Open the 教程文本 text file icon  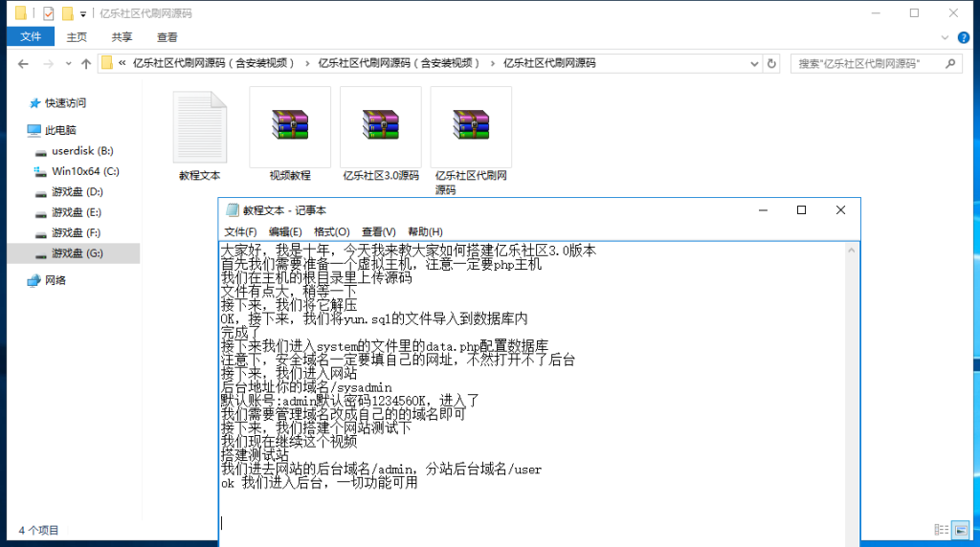click(x=200, y=127)
